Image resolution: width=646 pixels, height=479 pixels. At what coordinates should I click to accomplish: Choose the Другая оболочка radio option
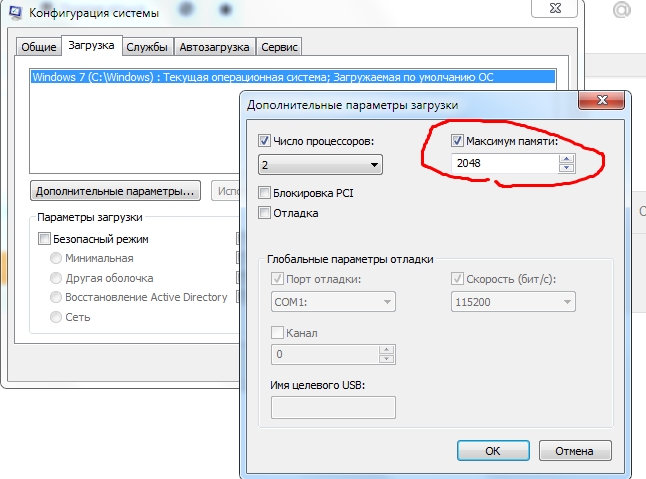[56, 278]
